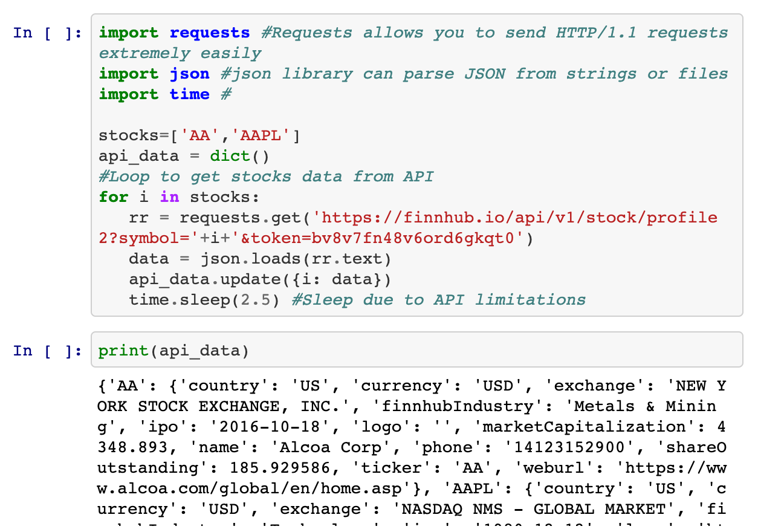Click inside the first code cell
The width and height of the screenshot is (758, 532).
416,165
